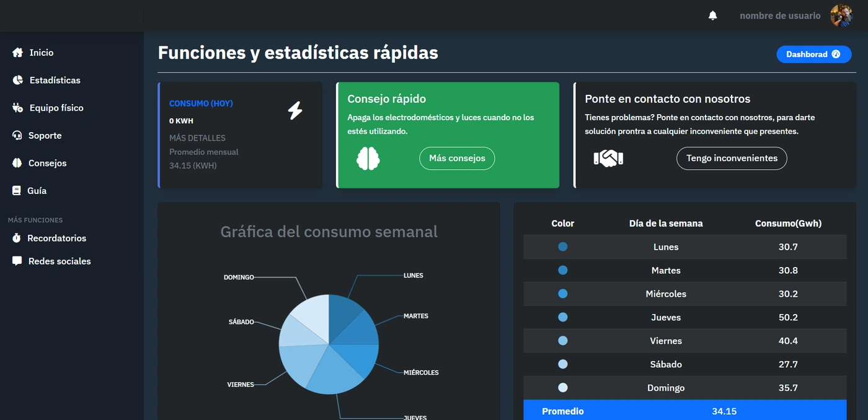Screen dimensions: 868x420
Task: Click the blue Dashborad button
Action: 813,54
